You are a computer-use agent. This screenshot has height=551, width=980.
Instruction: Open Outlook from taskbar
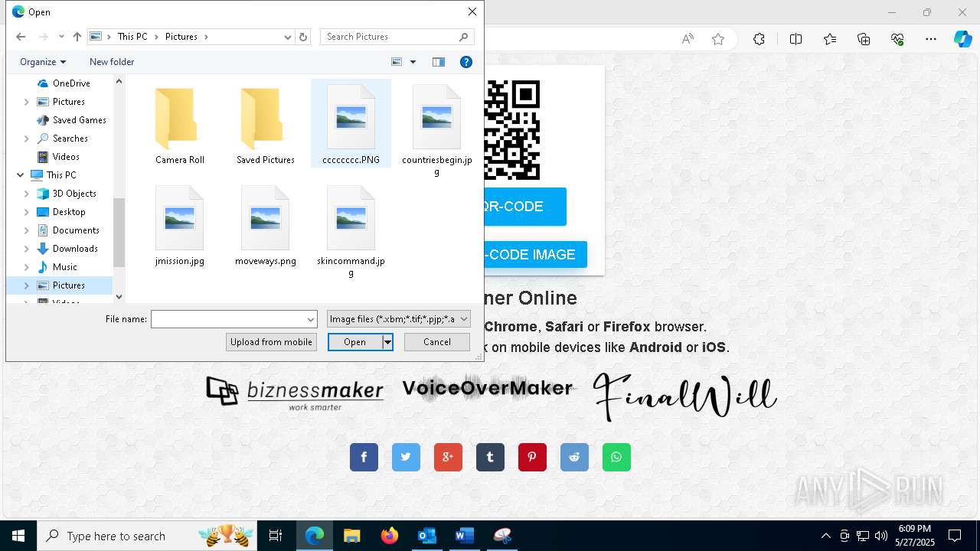(x=426, y=536)
